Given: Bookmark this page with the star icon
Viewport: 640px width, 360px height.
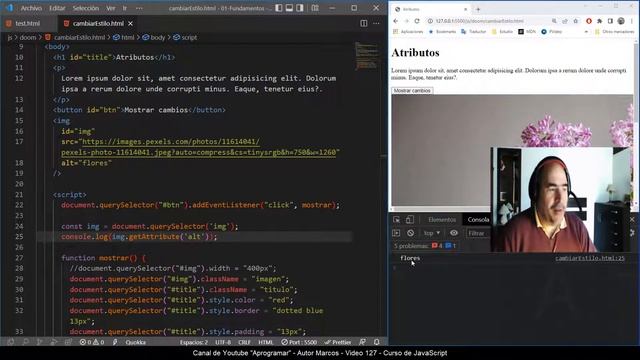Looking at the screenshot, I should tap(576, 21).
